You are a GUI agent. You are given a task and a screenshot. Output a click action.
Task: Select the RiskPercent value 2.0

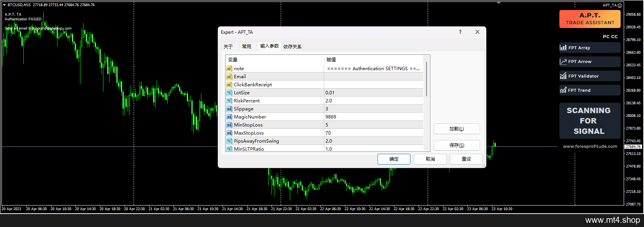374,101
